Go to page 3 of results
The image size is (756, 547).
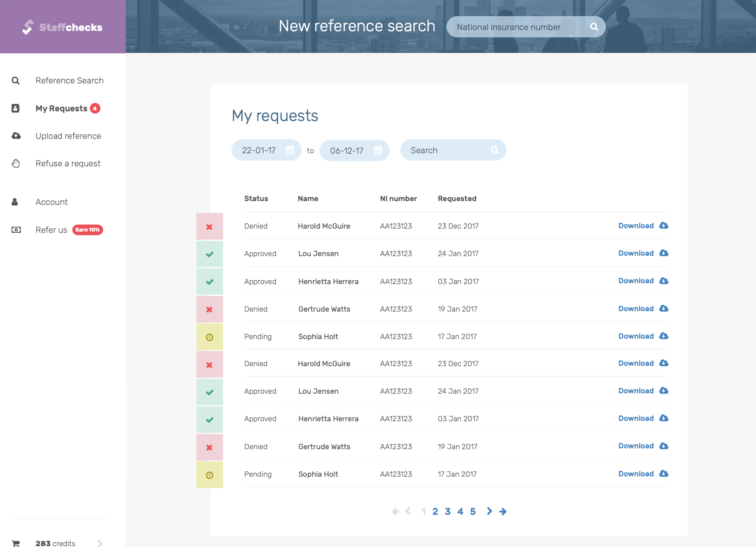pyautogui.click(x=447, y=511)
